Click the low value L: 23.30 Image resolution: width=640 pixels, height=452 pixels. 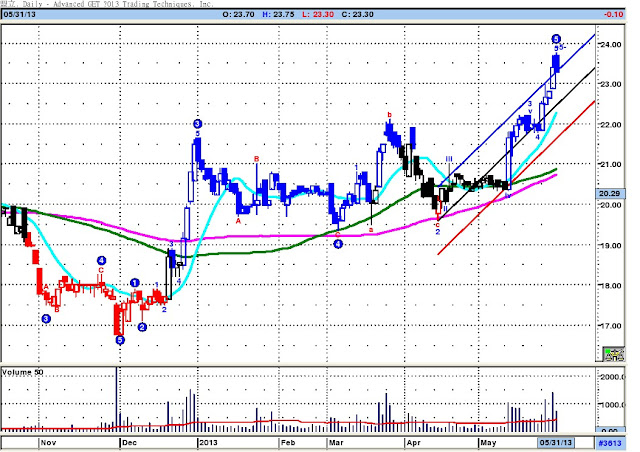pyautogui.click(x=318, y=14)
